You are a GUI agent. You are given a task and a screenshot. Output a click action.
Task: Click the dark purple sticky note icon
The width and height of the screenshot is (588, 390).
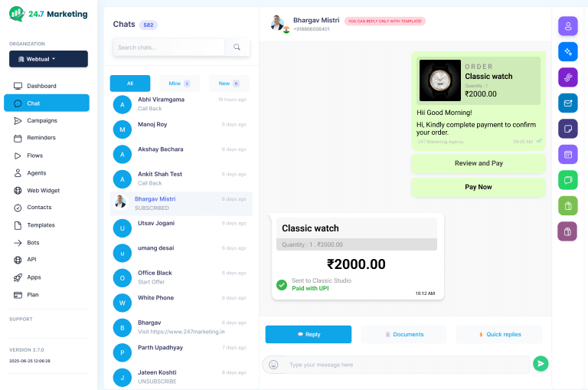pyautogui.click(x=568, y=129)
